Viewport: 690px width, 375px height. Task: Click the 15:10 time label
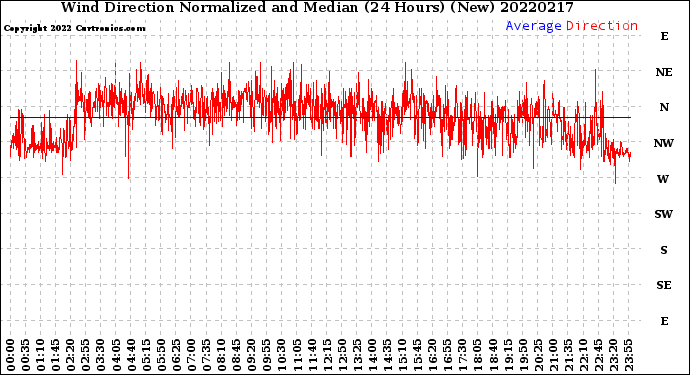point(402,356)
